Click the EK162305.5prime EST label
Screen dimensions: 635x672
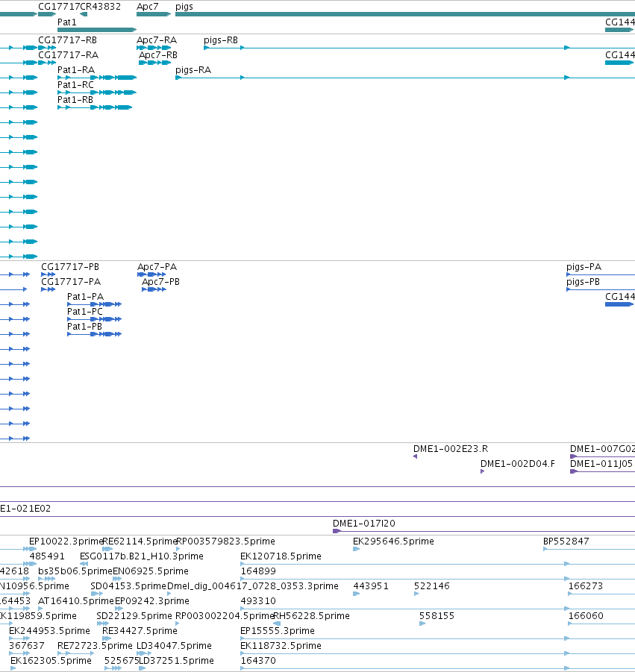(51, 660)
